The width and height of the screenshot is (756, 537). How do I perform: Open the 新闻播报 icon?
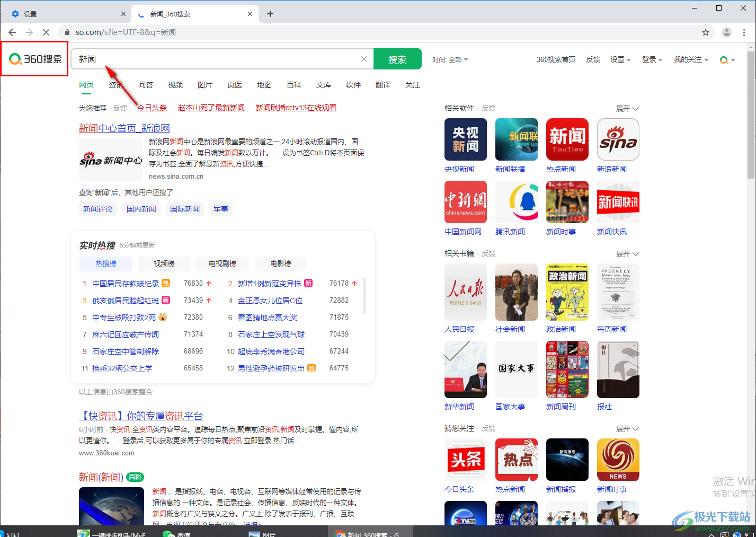(567, 460)
